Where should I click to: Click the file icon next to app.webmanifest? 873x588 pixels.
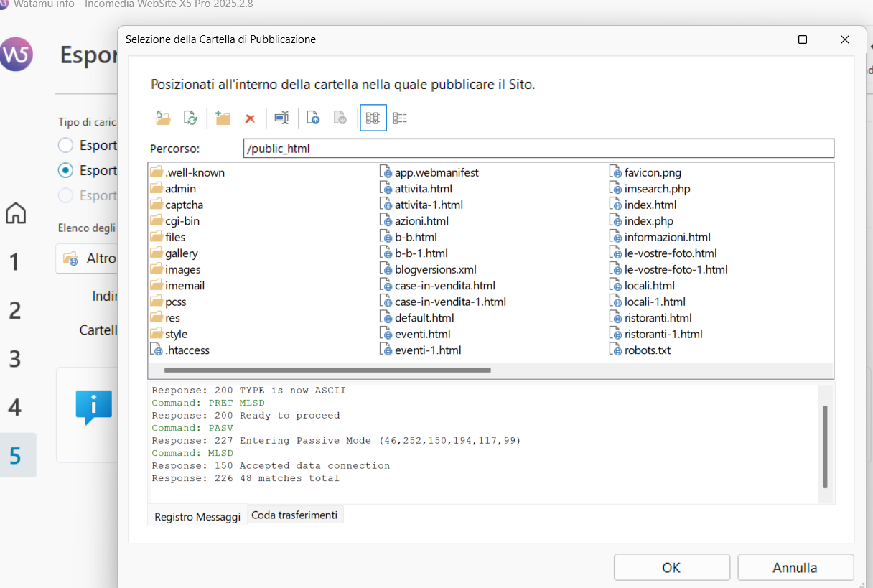click(386, 172)
